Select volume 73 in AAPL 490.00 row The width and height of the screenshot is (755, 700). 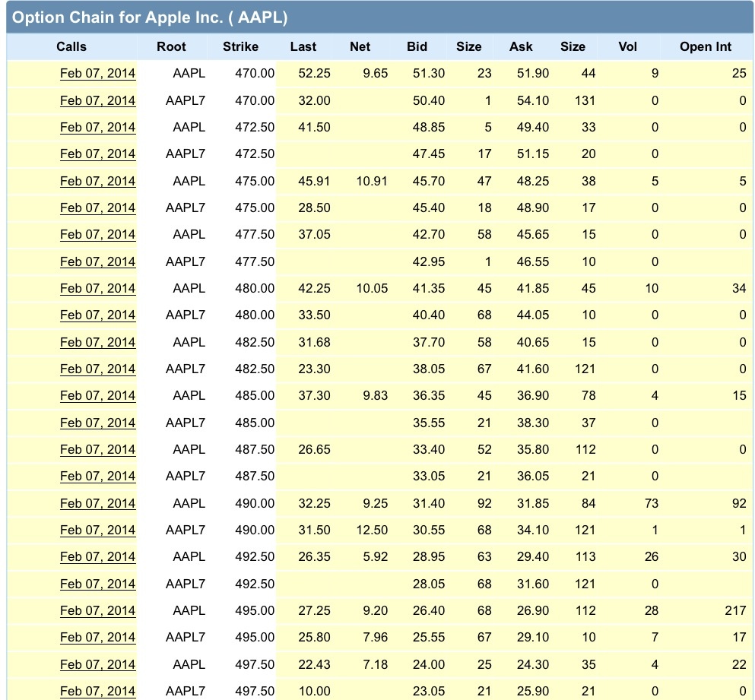click(652, 504)
